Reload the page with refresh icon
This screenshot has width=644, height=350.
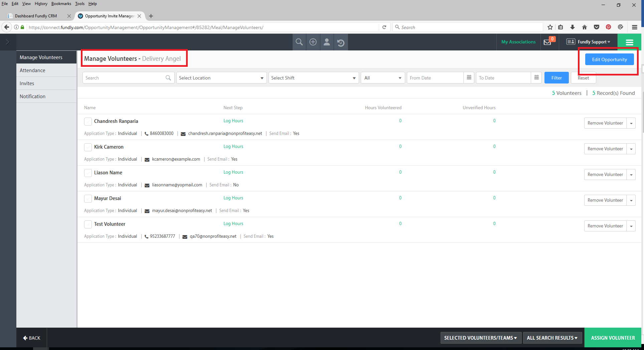click(384, 27)
